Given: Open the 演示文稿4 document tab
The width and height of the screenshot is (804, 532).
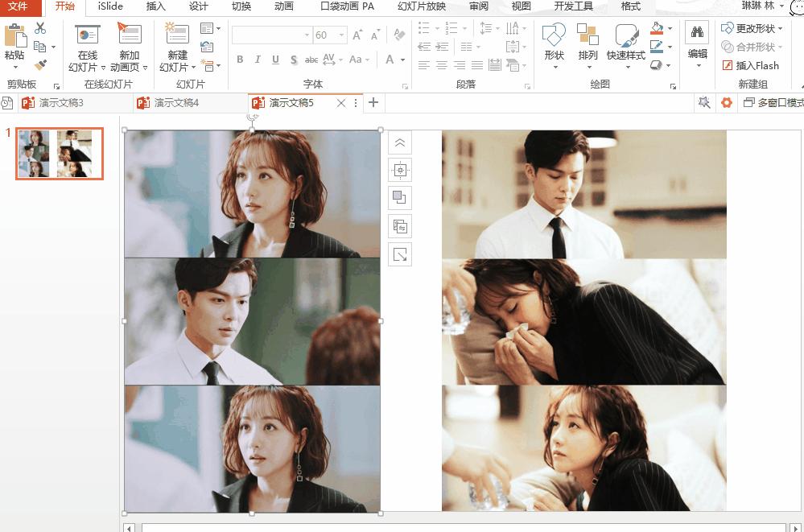Looking at the screenshot, I should [175, 103].
